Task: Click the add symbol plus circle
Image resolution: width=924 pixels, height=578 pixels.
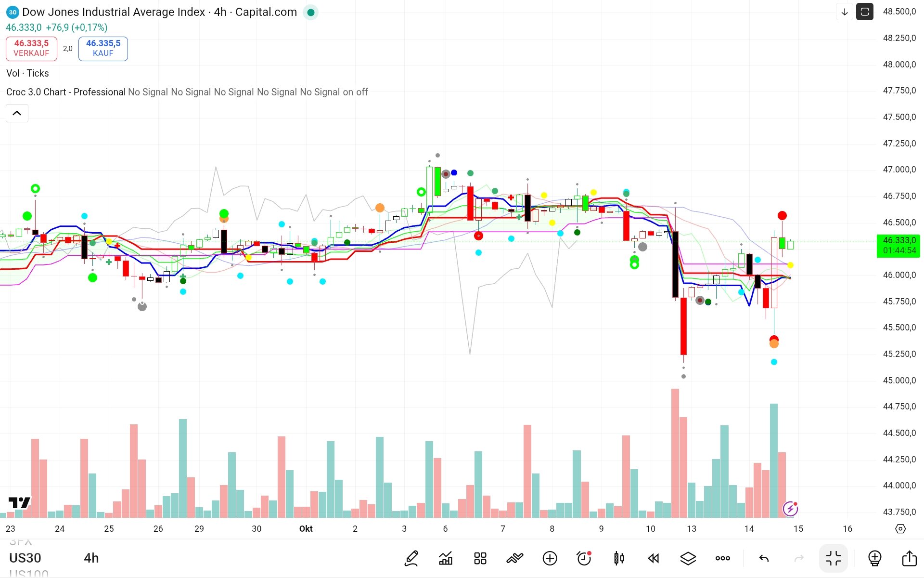Action: pyautogui.click(x=550, y=558)
